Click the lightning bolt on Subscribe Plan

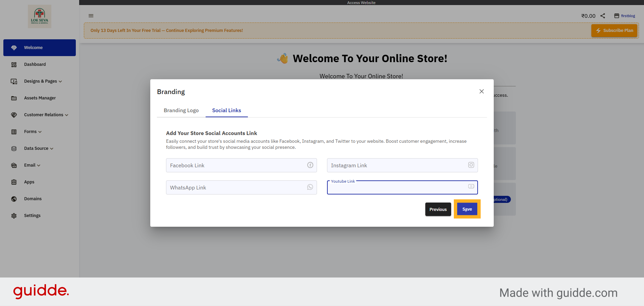click(x=598, y=31)
